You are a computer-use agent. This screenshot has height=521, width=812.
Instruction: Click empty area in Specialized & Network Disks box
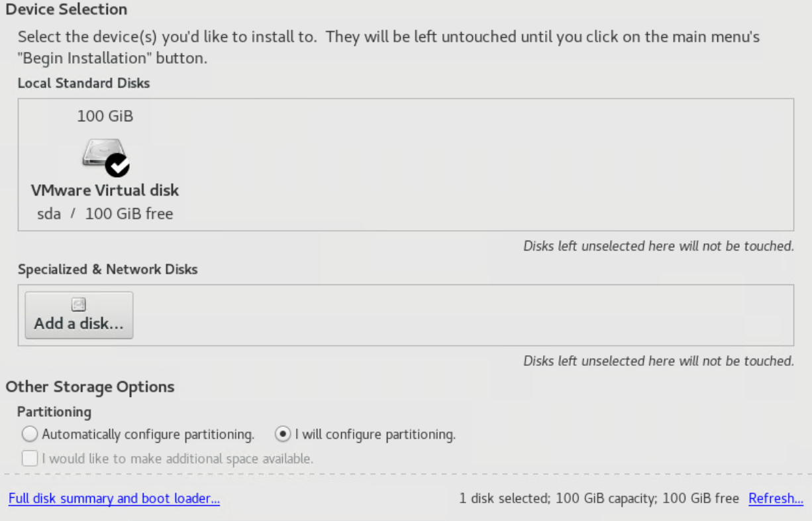(x=464, y=316)
